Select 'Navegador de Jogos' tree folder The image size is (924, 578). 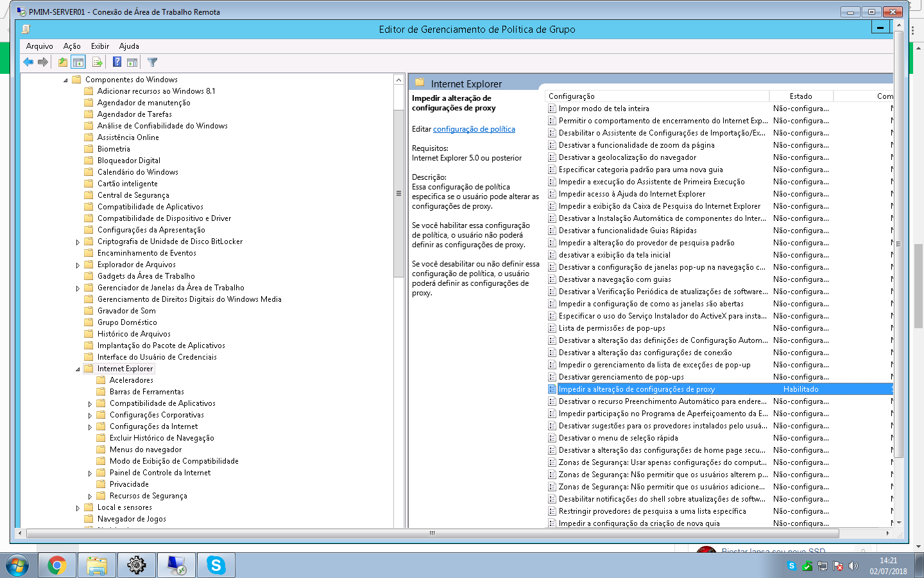132,519
